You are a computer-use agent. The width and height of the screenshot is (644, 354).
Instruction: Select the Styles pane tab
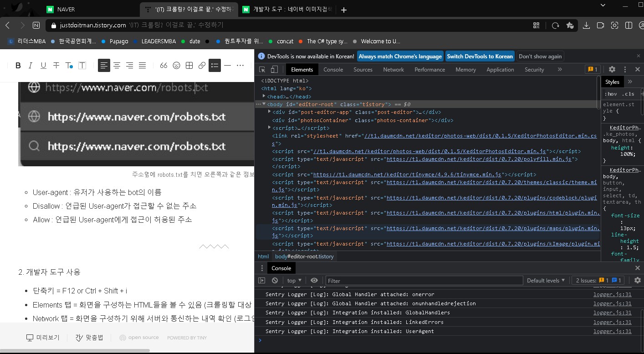click(x=612, y=82)
